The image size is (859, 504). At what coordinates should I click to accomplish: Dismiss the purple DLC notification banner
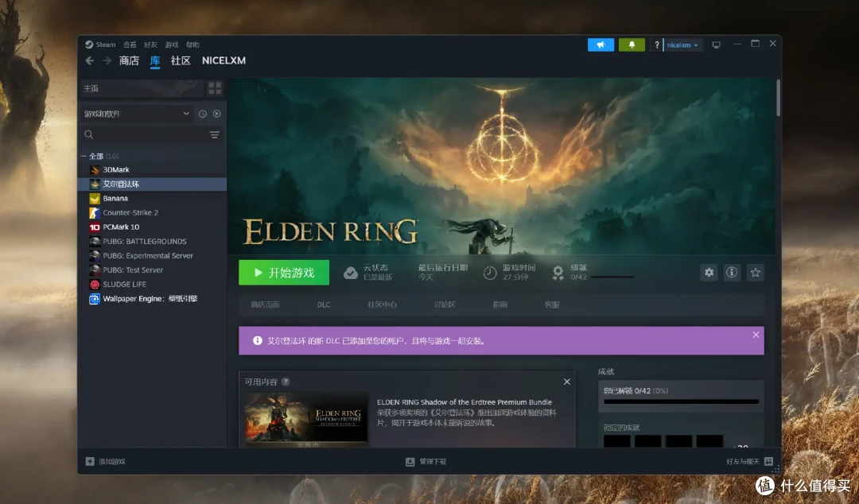[756, 335]
